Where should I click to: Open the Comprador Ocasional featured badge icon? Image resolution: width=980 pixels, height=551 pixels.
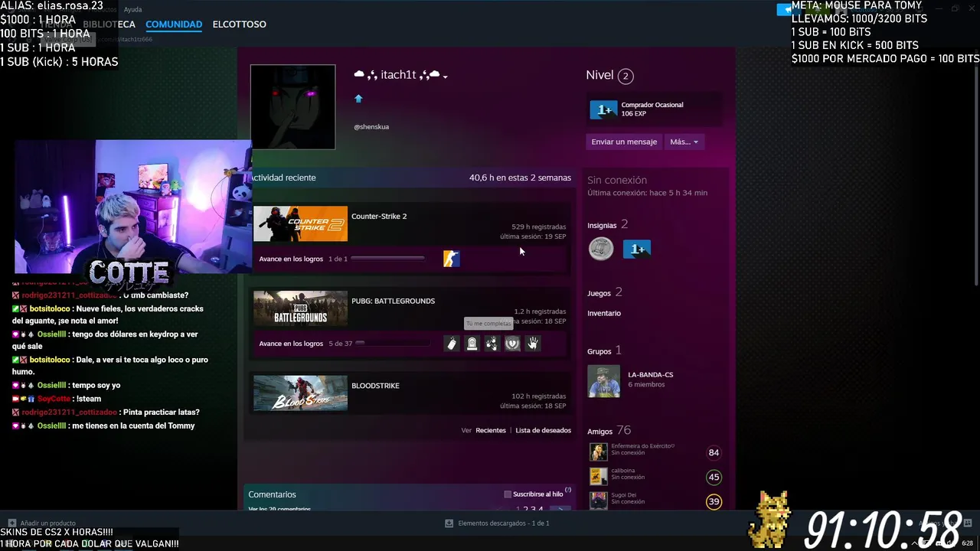pos(603,110)
